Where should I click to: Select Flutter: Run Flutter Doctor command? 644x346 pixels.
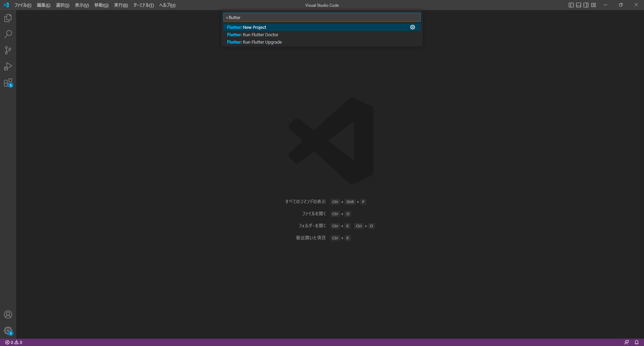click(322, 35)
